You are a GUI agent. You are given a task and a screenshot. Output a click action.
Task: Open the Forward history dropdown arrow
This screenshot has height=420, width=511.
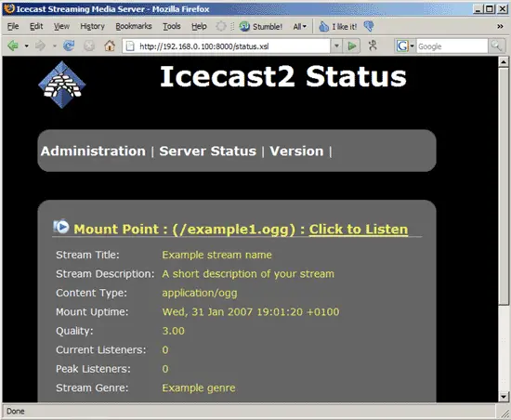55,46
